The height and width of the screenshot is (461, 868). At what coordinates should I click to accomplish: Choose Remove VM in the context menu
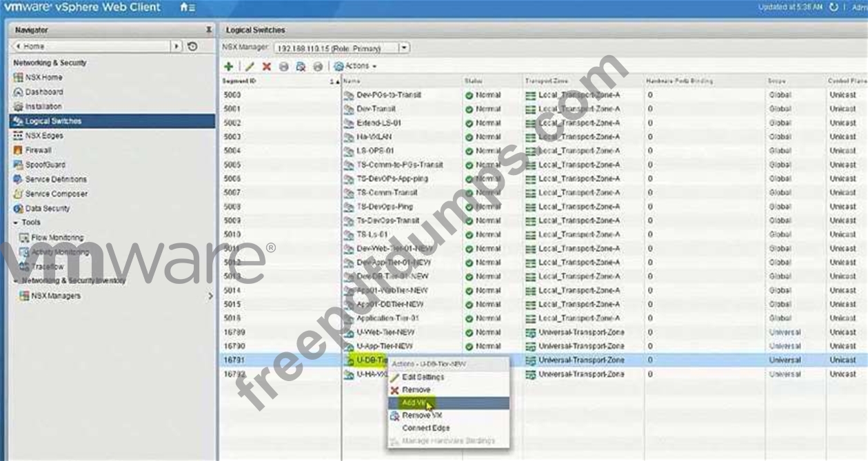(x=422, y=416)
